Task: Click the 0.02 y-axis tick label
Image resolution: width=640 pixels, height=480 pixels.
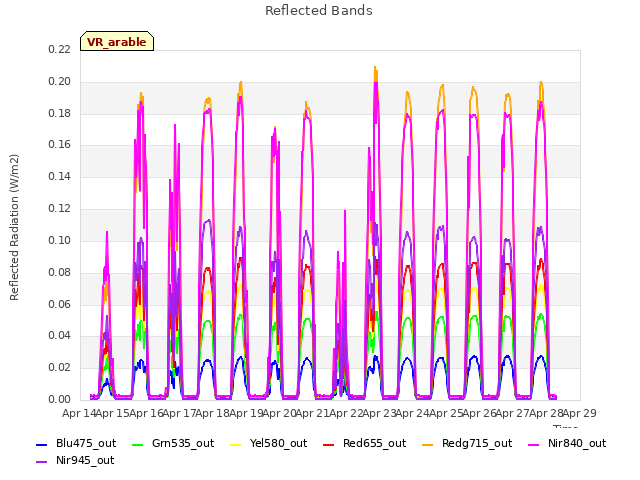Action: (60, 367)
